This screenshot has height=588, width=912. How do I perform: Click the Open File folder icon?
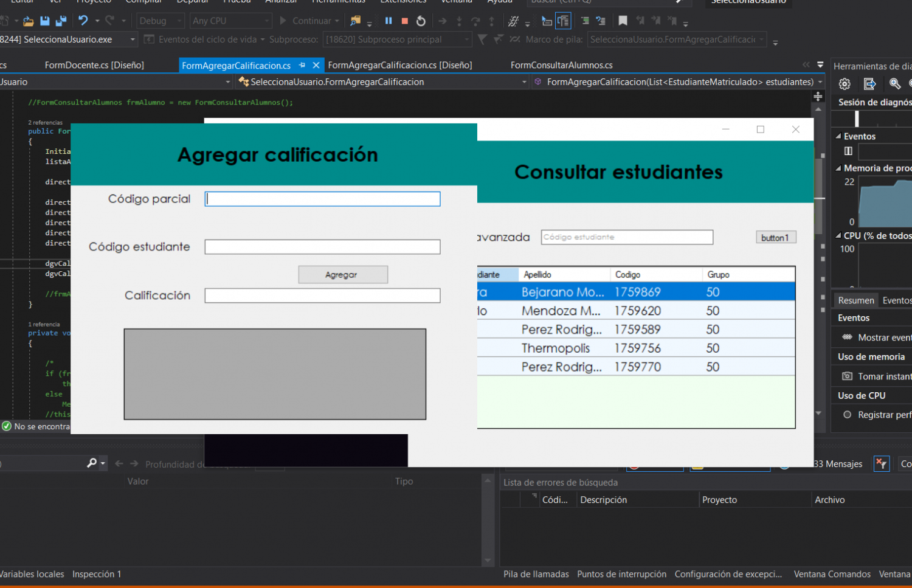28,21
